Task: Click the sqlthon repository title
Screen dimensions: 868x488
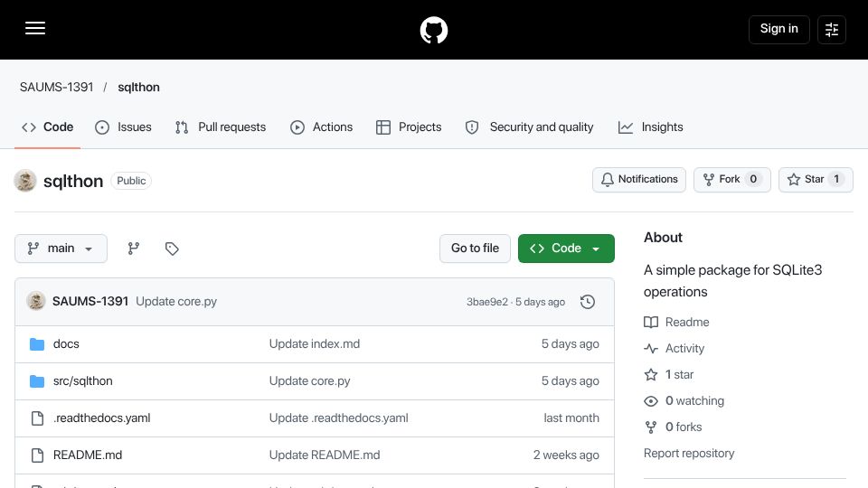Action: tap(73, 181)
